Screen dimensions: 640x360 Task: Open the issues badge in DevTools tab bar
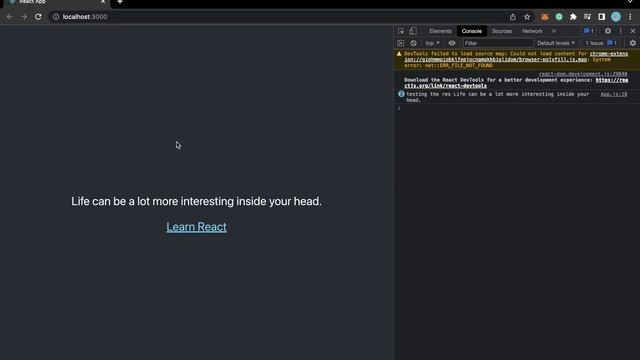click(589, 31)
